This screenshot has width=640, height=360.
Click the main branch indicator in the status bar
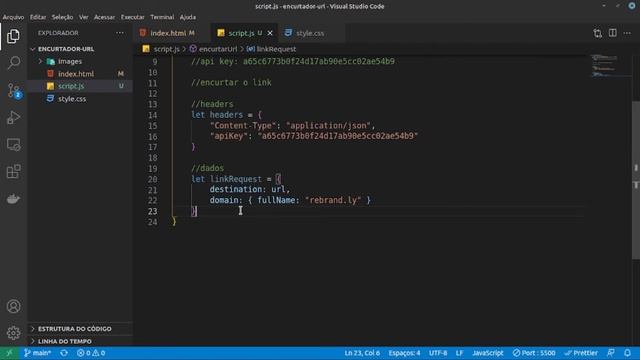coord(37,353)
